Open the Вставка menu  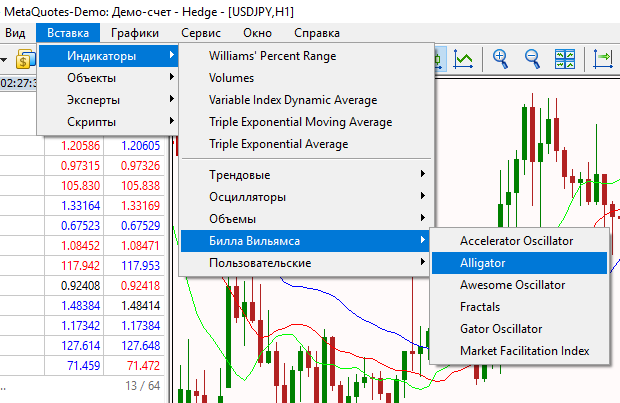pyautogui.click(x=68, y=33)
